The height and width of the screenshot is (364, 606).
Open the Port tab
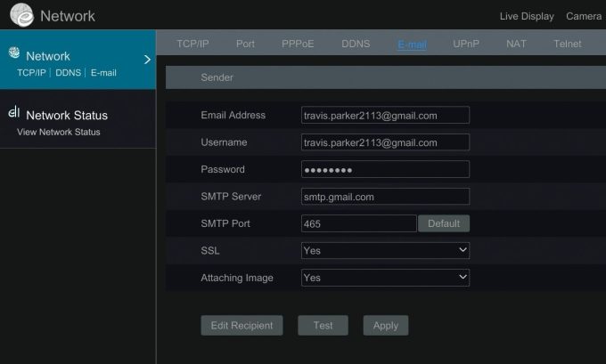[x=245, y=44]
